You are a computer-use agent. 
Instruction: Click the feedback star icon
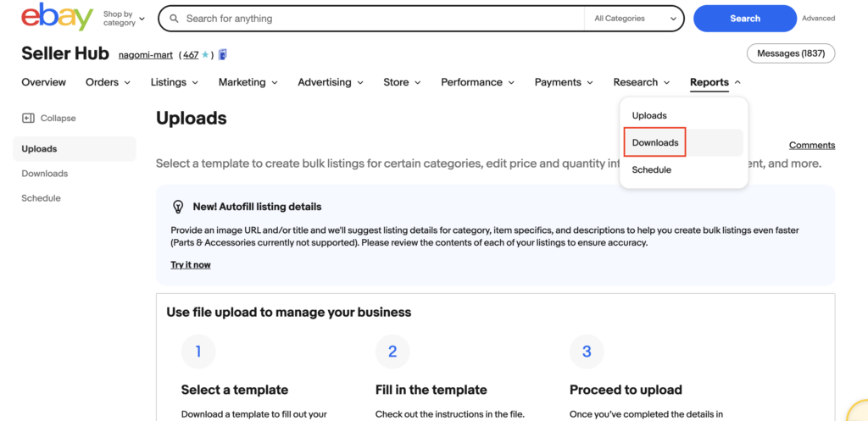pos(206,55)
